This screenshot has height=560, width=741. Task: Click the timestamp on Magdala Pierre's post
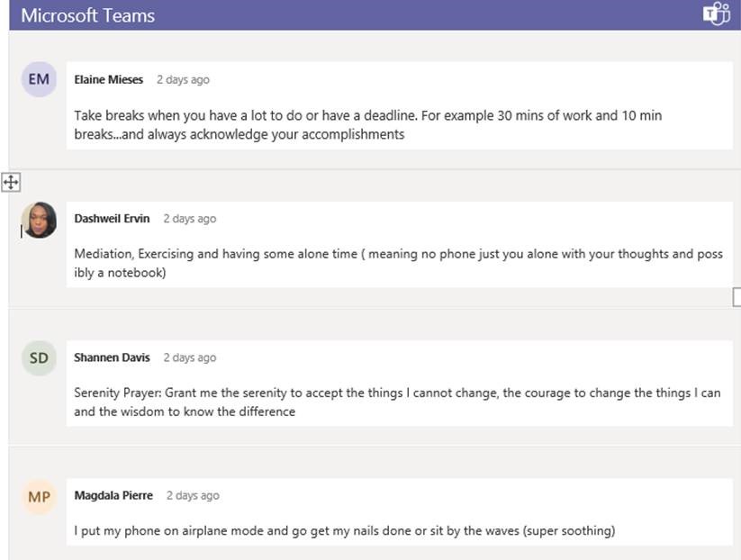click(193, 495)
